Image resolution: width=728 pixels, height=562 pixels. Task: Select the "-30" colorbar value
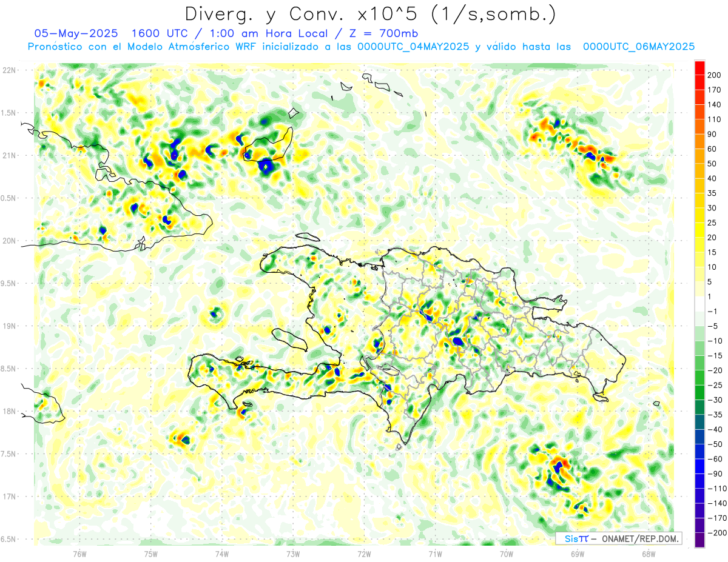point(715,400)
